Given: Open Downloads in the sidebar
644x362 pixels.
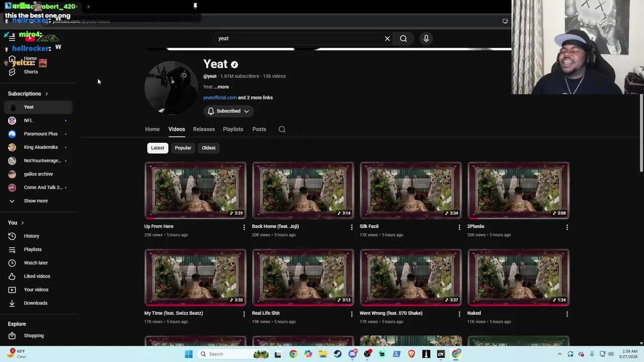Looking at the screenshot, I should click(38, 303).
